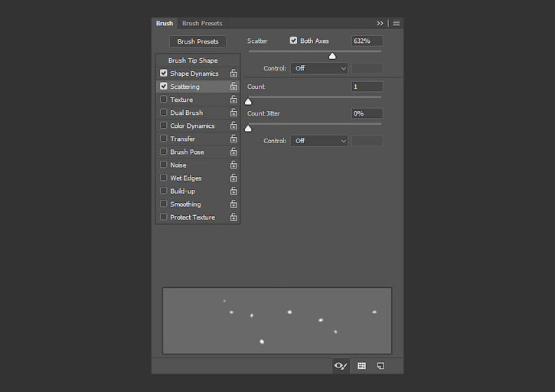The image size is (555, 392).
Task: Toggle the lock icon for Build-up
Action: tap(233, 191)
